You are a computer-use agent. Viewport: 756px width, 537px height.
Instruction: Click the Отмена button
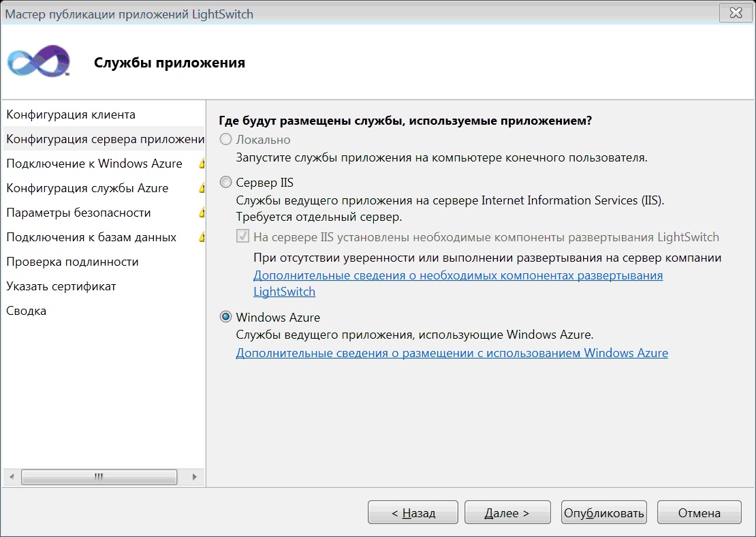coord(699,512)
